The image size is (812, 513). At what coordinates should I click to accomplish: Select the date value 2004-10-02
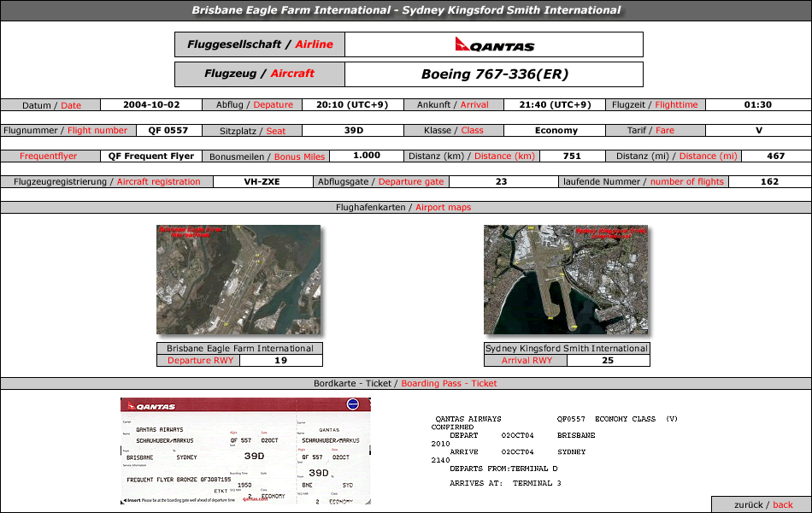tap(151, 104)
